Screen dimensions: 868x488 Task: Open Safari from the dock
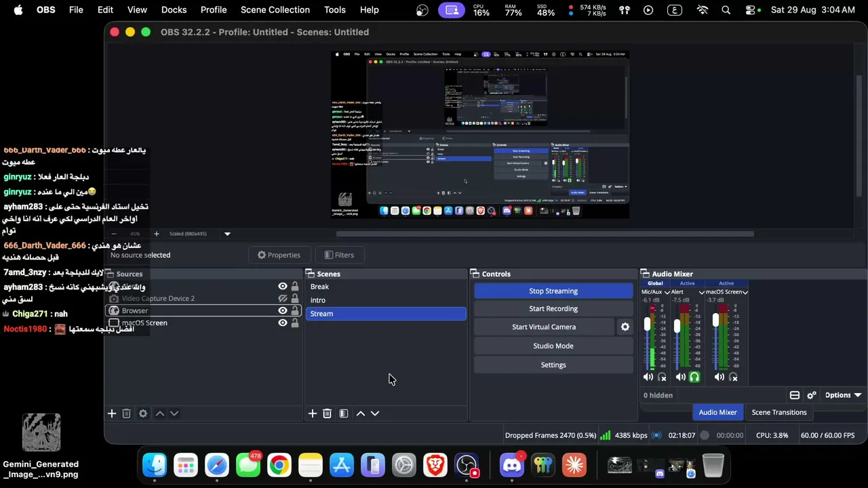(217, 465)
